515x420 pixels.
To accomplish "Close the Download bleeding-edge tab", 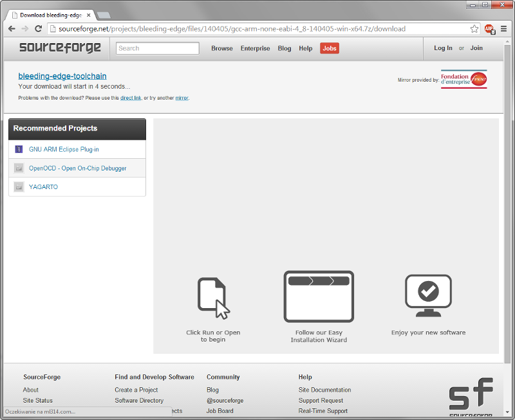I will pyautogui.click(x=89, y=15).
